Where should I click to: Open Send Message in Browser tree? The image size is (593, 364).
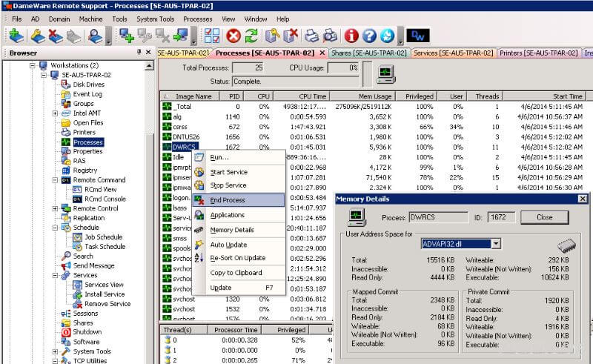pos(93,265)
